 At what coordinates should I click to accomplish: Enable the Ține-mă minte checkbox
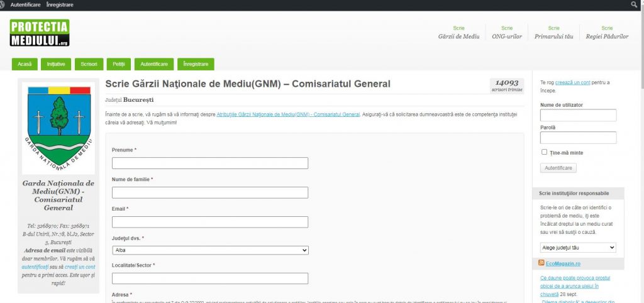pyautogui.click(x=545, y=152)
